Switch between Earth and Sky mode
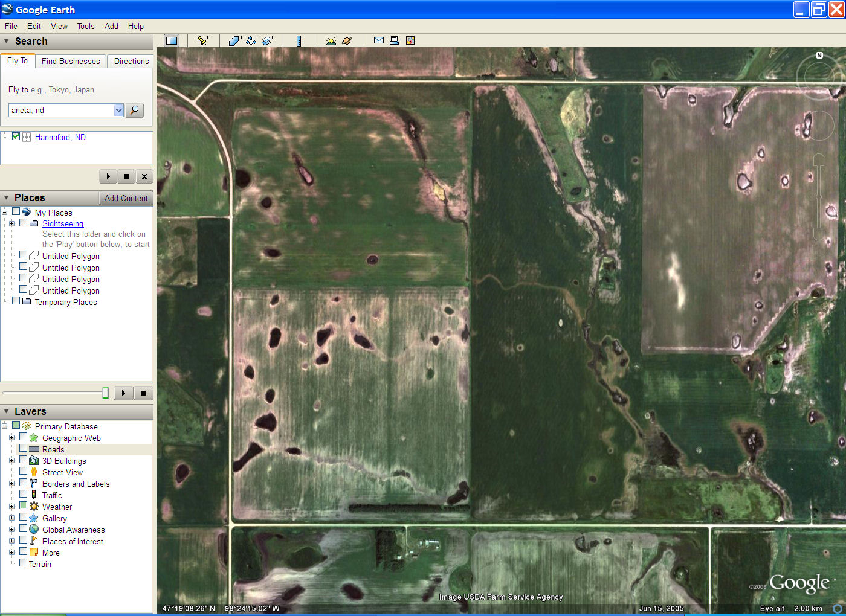 pyautogui.click(x=347, y=40)
